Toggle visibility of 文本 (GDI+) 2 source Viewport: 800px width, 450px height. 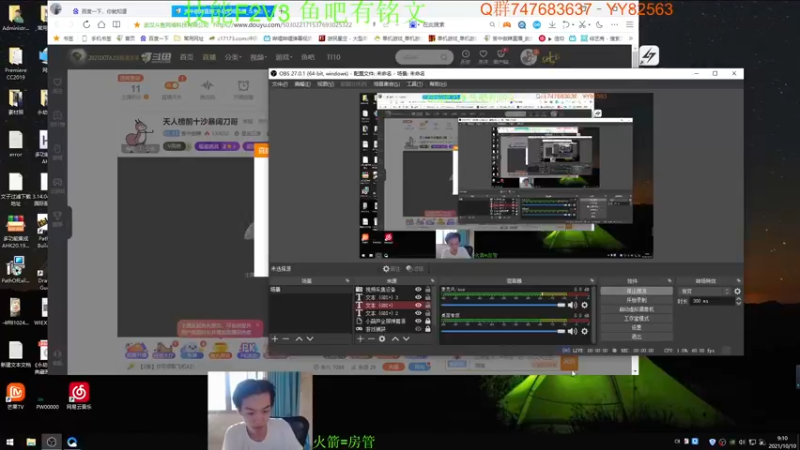point(418,313)
